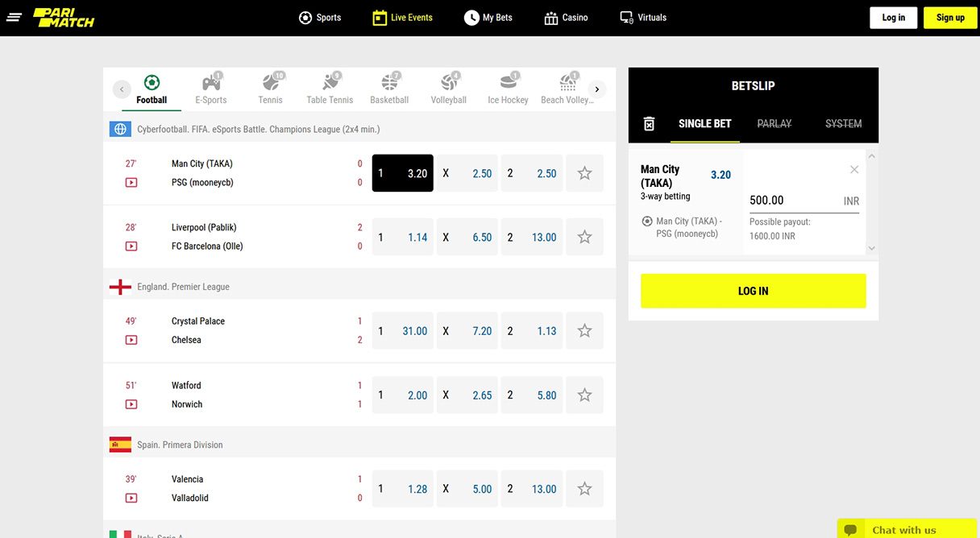Click the Spain flag icon
The image size is (980, 538).
point(120,445)
